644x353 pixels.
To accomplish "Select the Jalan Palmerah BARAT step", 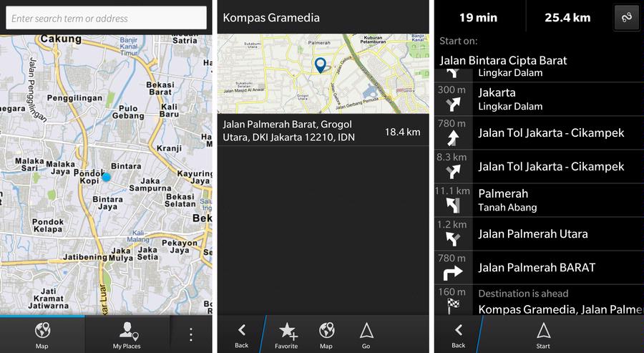I will tap(539, 268).
